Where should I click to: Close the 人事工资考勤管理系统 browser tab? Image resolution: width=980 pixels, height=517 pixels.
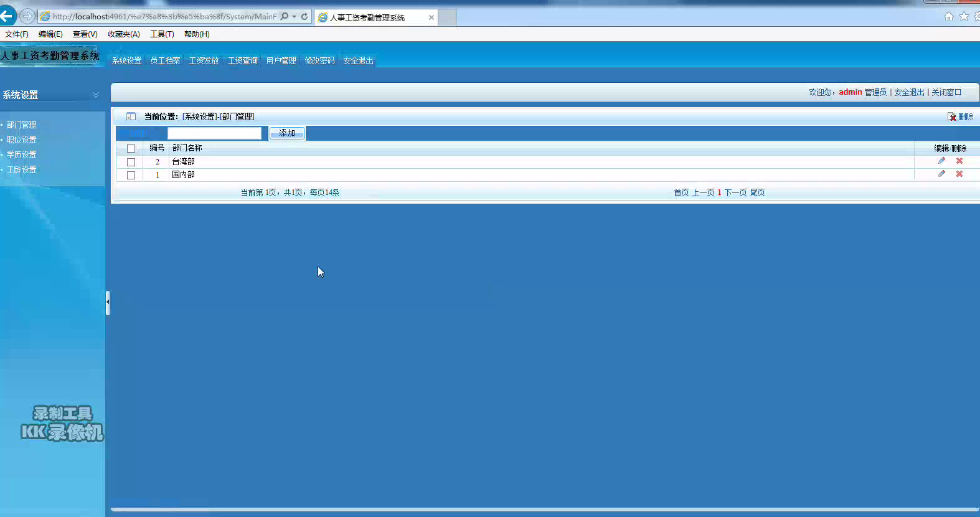431,17
